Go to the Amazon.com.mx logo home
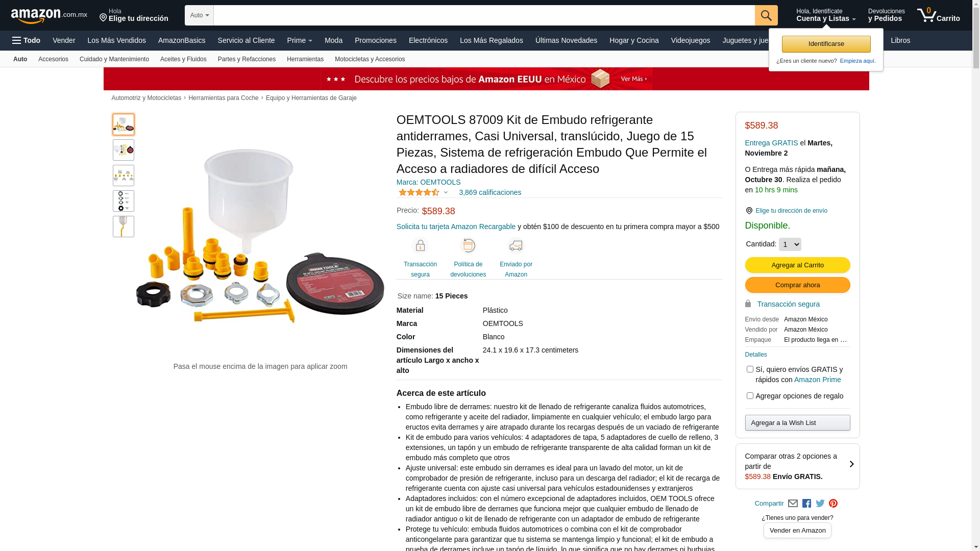The width and height of the screenshot is (980, 551). pos(49,16)
